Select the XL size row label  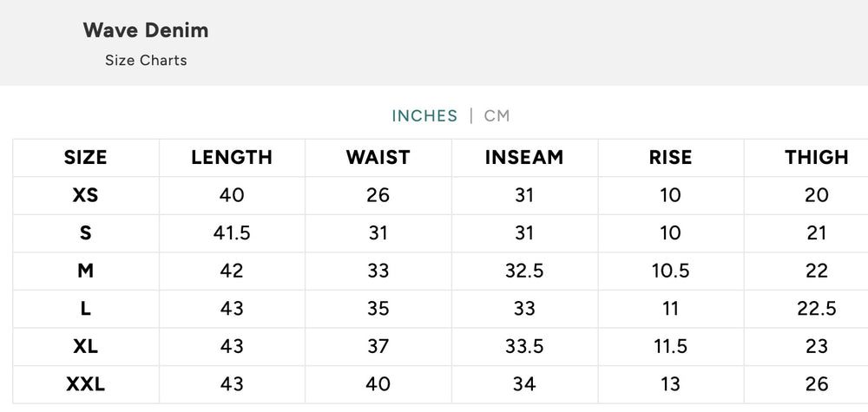click(x=85, y=346)
